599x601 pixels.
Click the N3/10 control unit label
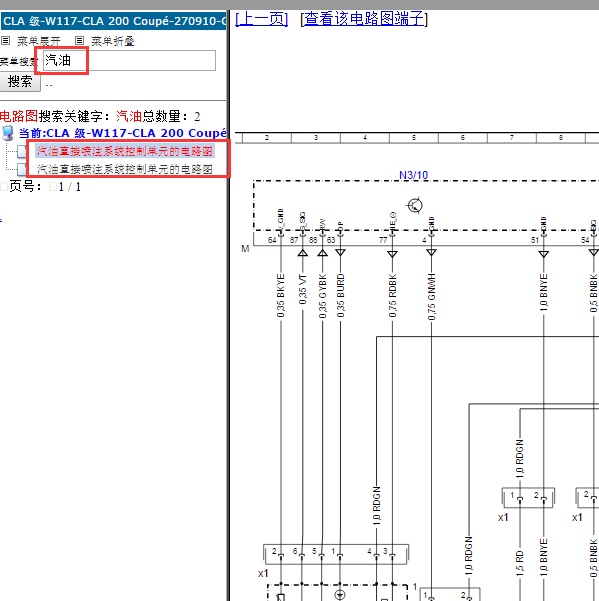pos(413,175)
